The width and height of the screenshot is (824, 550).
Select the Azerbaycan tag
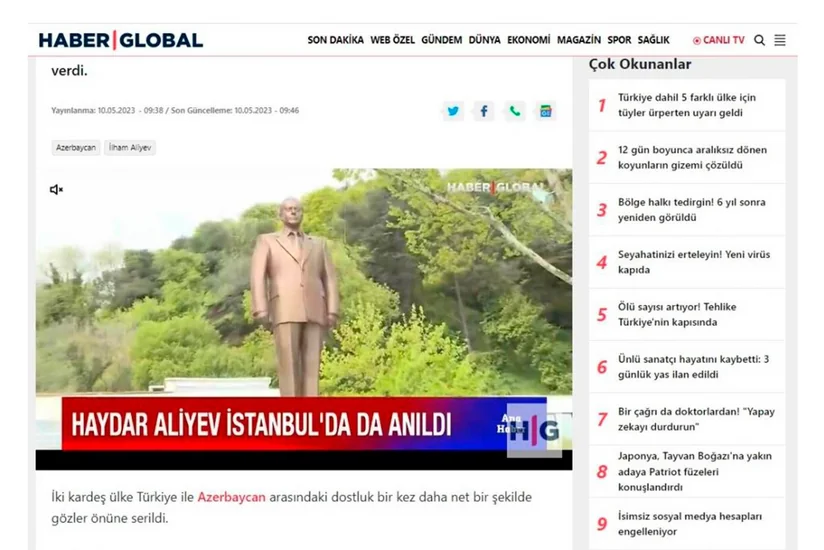pos(76,148)
